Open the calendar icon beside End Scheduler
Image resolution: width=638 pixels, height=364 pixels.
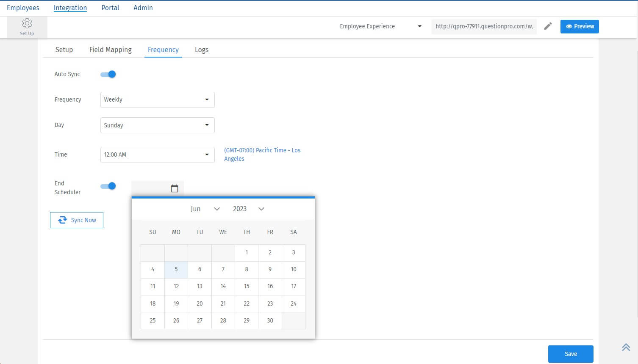[175, 188]
